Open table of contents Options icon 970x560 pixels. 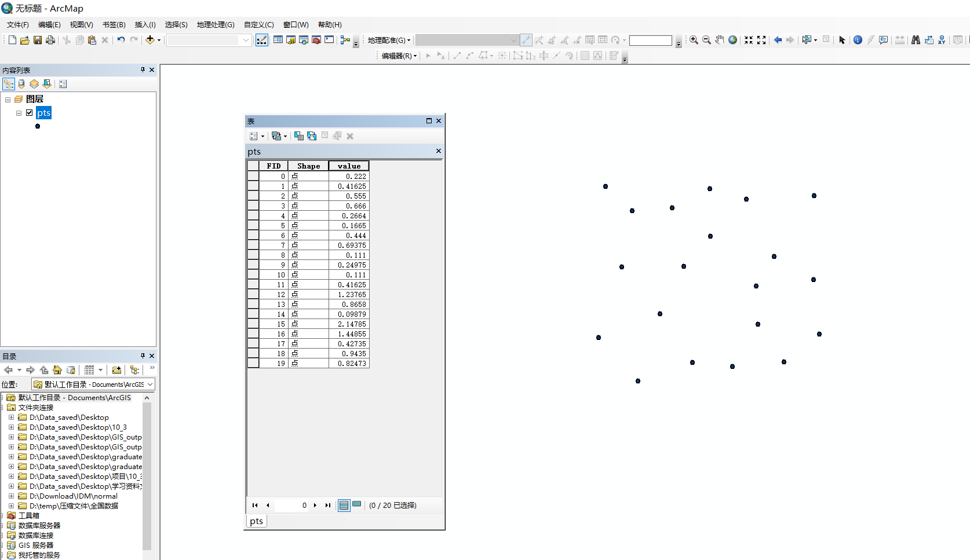point(63,84)
